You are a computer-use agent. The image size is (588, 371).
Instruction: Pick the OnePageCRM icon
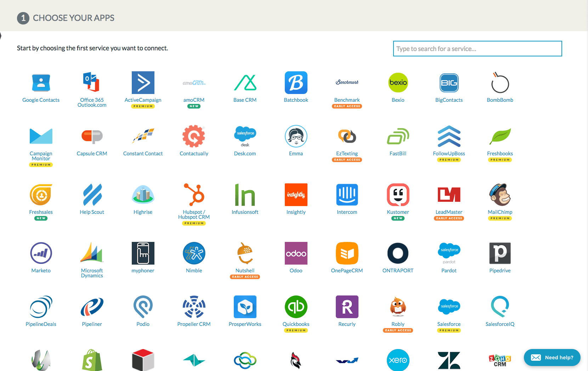click(347, 253)
